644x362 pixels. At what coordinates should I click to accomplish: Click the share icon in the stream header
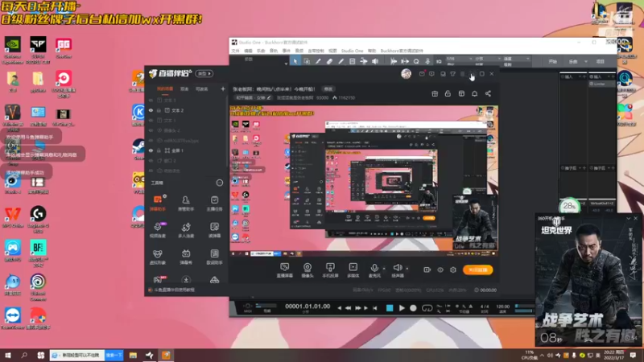[488, 94]
